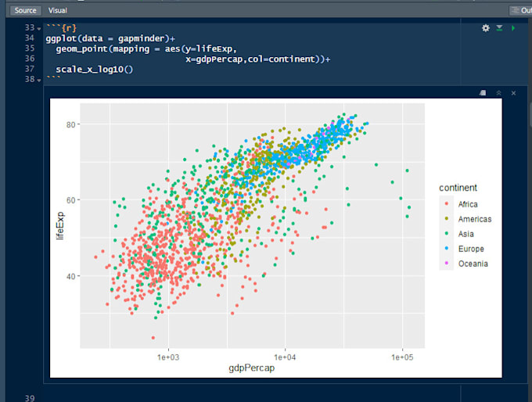Screen dimensions: 532x402
Task: Open the Outline panel button
Action: click(x=521, y=10)
